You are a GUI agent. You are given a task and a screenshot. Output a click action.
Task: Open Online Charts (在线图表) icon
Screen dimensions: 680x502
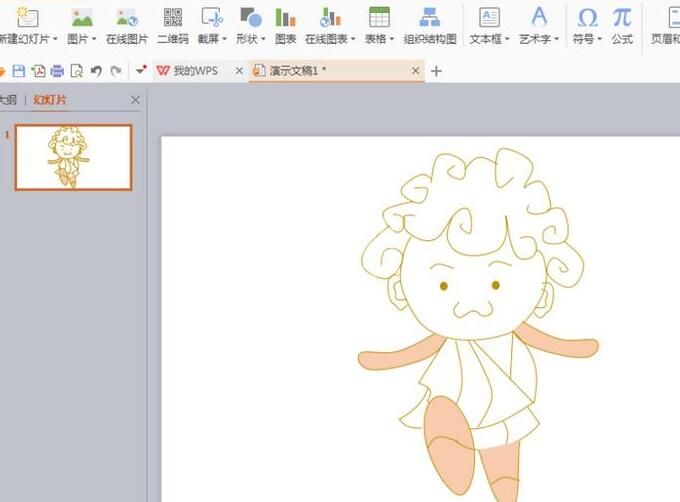coord(330,18)
